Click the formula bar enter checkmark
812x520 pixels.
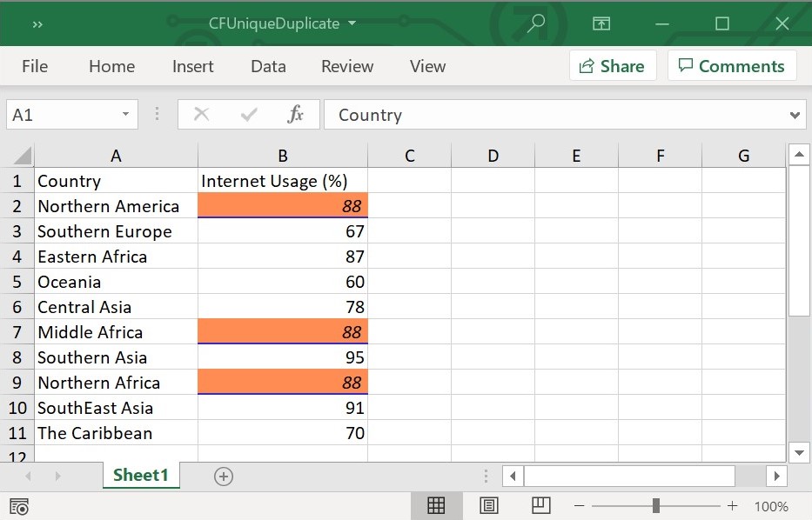(x=249, y=115)
